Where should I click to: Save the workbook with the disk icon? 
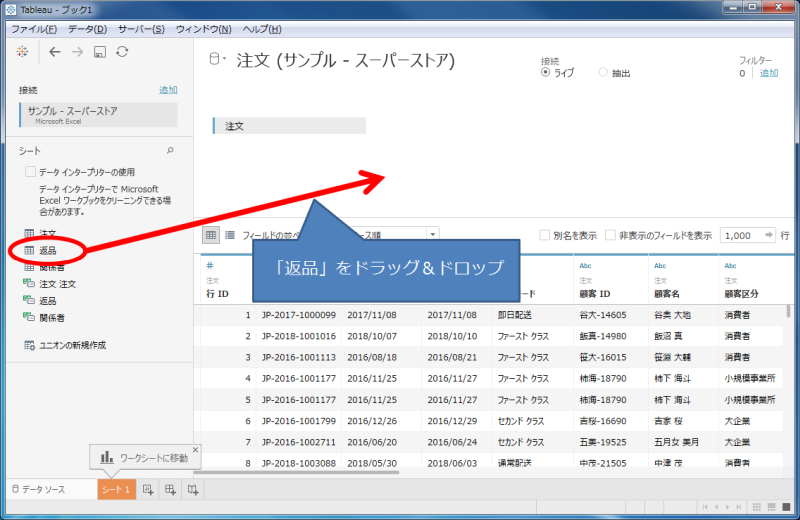99,52
